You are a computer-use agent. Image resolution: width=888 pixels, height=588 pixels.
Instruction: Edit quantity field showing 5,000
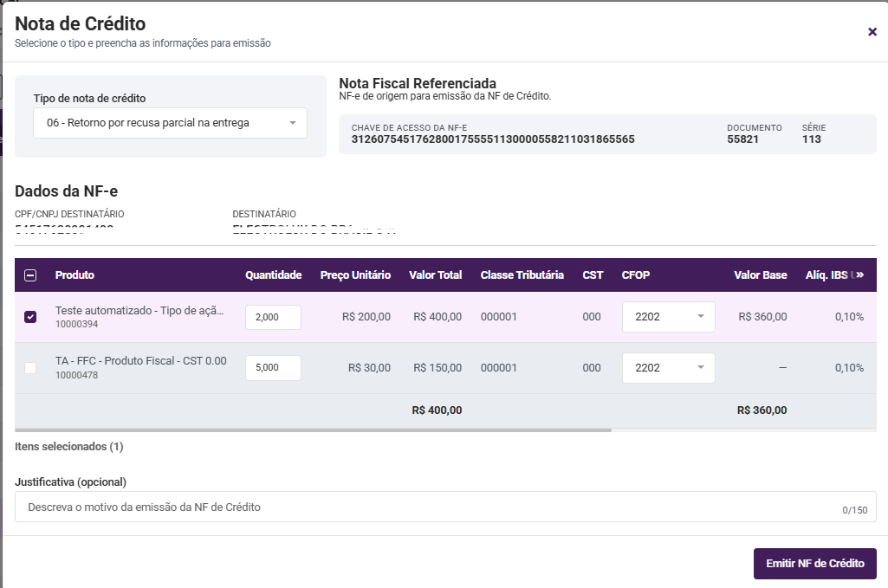[273, 368]
